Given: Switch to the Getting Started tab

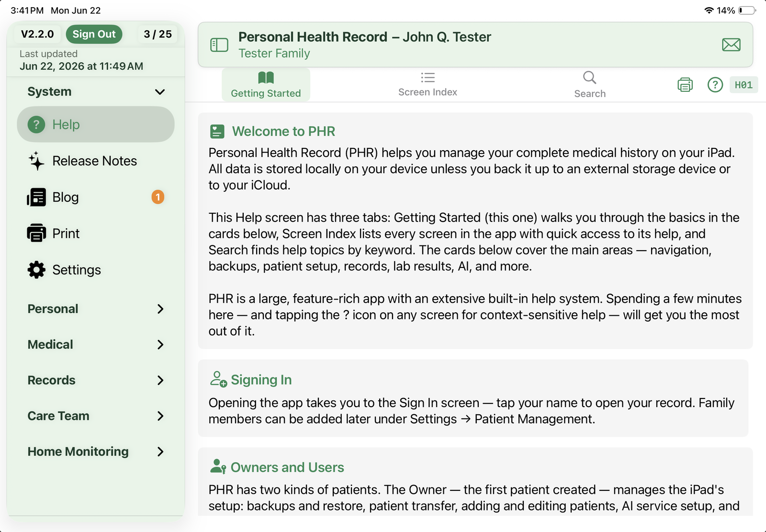Looking at the screenshot, I should pos(266,85).
